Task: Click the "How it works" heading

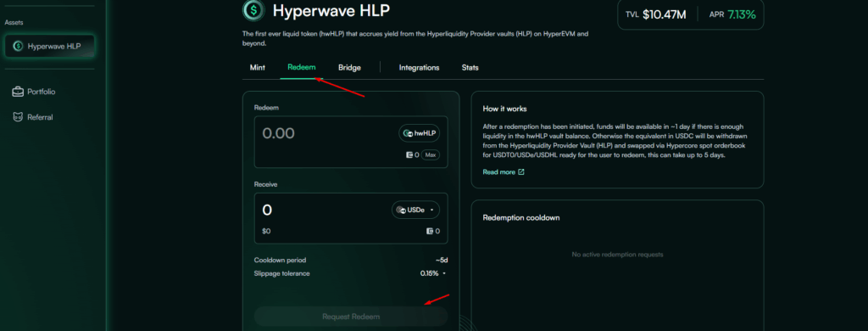Action: 504,109
